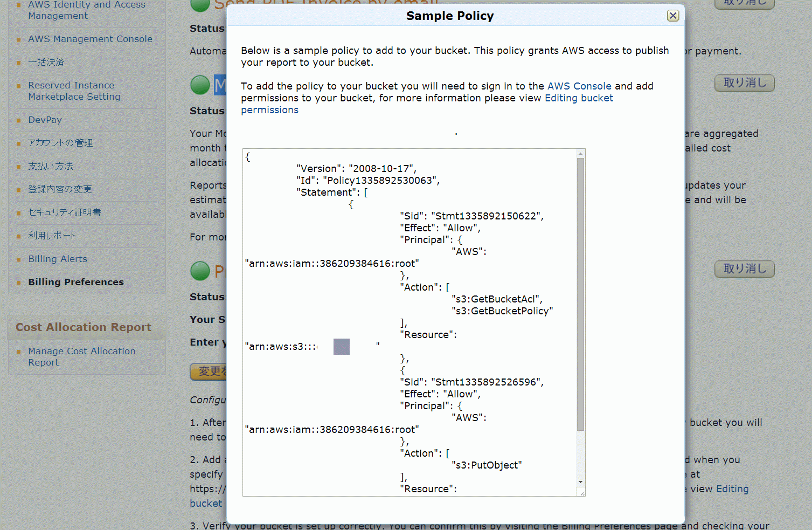The width and height of the screenshot is (812, 530).
Task: Open Billing Alerts sidebar link
Action: 58,259
